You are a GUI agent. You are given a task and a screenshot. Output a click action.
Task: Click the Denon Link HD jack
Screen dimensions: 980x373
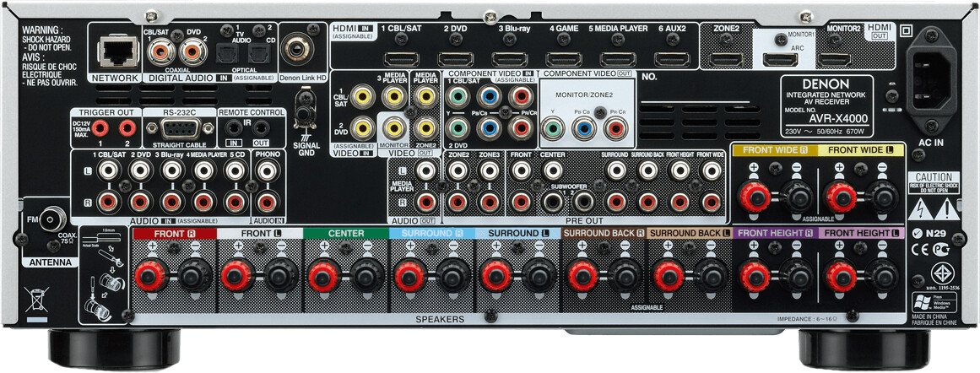[x=297, y=51]
